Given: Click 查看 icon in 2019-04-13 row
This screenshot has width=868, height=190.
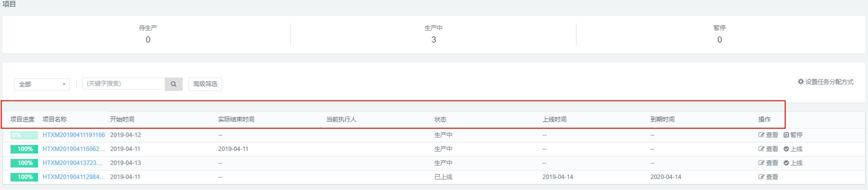Looking at the screenshot, I should (761, 163).
